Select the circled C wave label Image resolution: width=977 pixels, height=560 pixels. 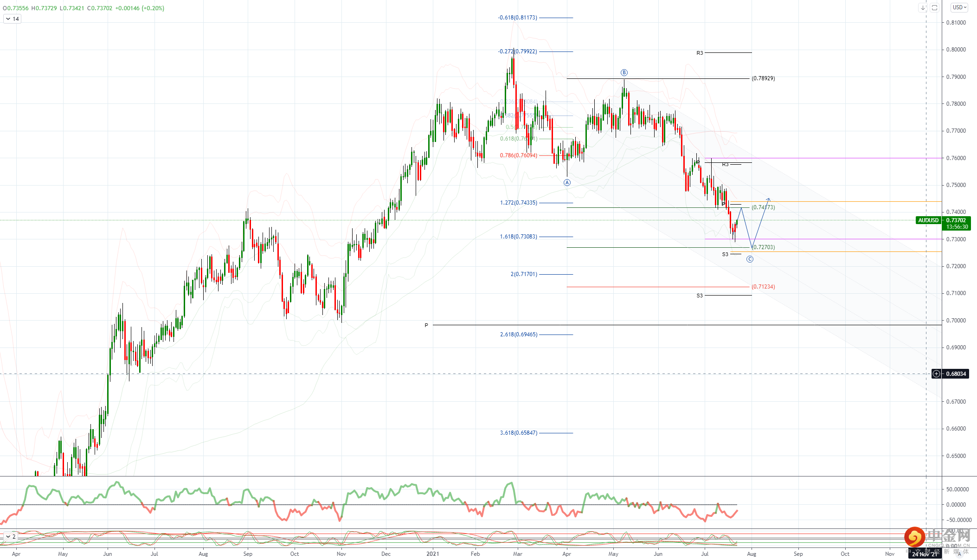750,259
